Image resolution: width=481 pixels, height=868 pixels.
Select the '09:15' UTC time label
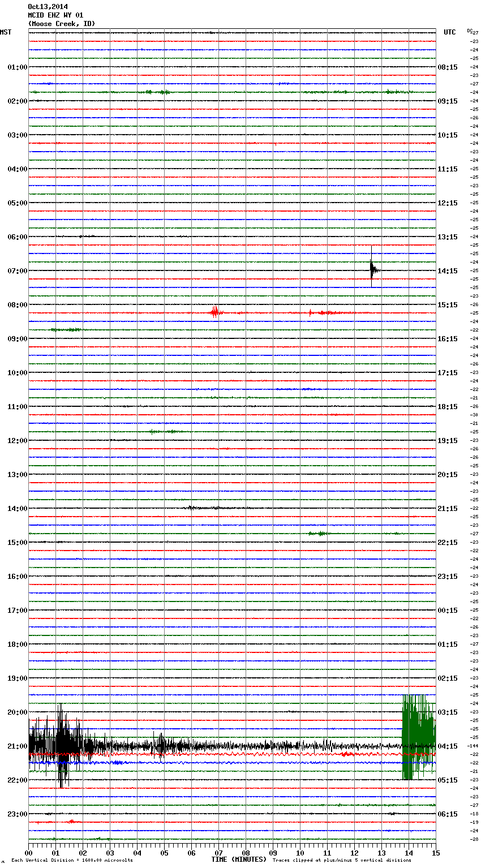(448, 101)
